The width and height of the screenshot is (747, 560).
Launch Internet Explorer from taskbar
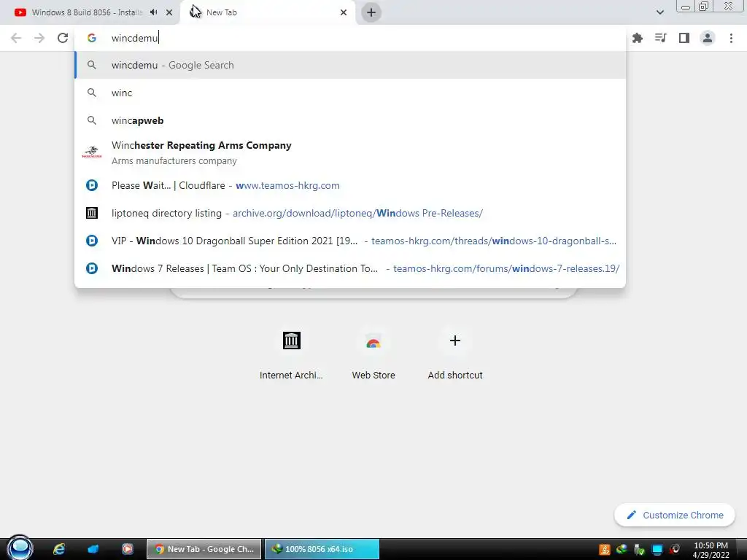pyautogui.click(x=59, y=549)
